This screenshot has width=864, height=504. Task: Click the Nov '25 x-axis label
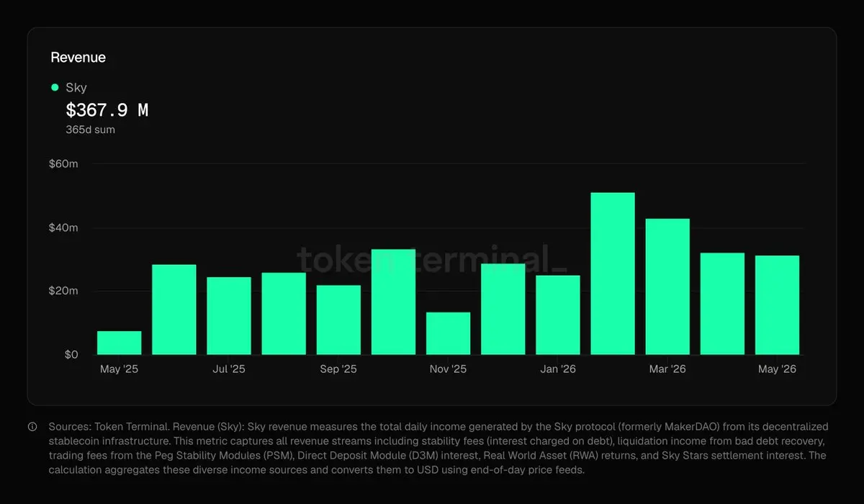(x=448, y=369)
